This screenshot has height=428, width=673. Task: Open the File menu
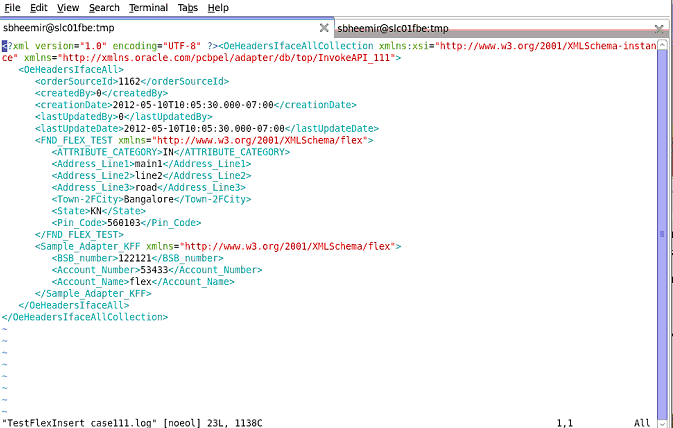click(12, 8)
